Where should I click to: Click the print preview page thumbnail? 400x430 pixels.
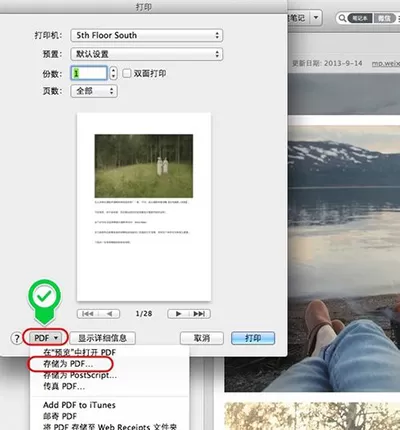[144, 207]
